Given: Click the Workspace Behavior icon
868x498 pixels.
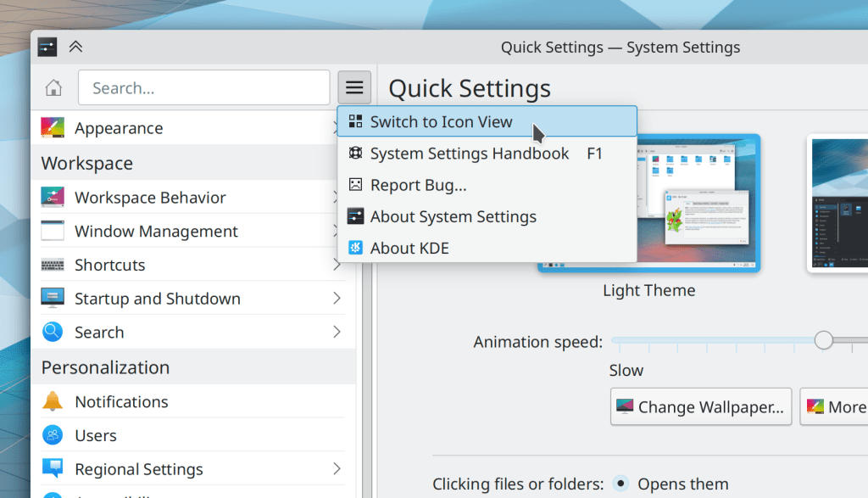Looking at the screenshot, I should pyautogui.click(x=53, y=198).
